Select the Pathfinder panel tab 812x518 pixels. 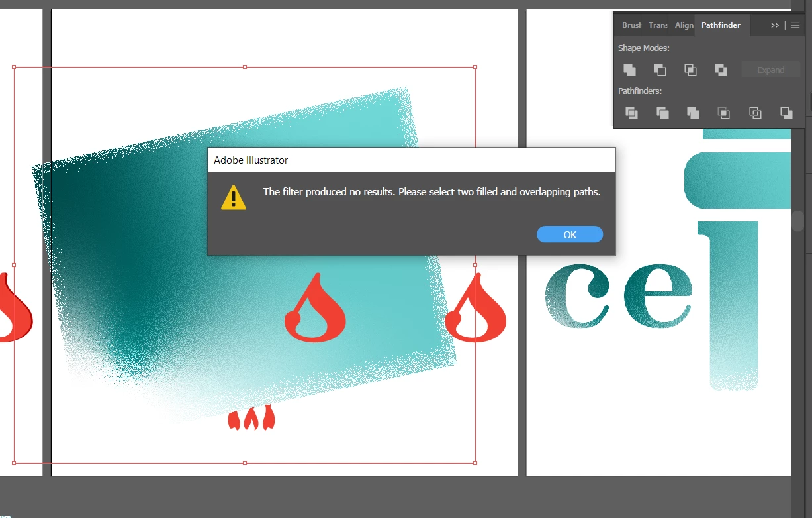click(x=721, y=25)
